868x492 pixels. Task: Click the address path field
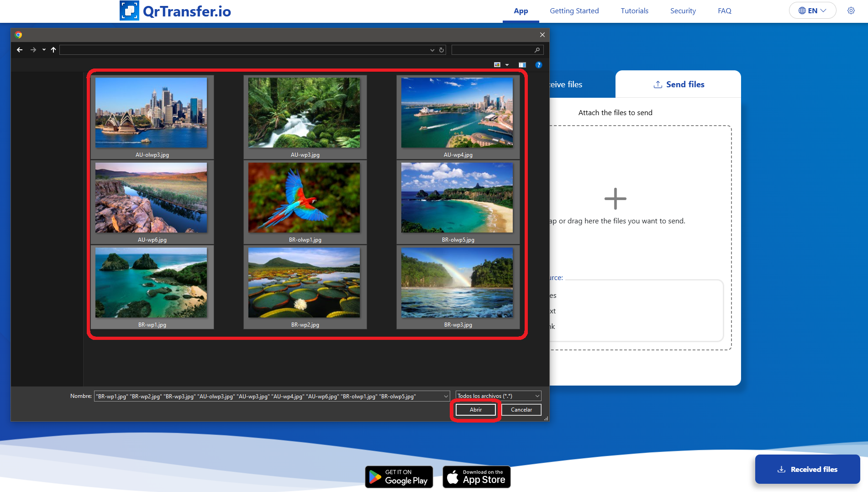tap(244, 50)
